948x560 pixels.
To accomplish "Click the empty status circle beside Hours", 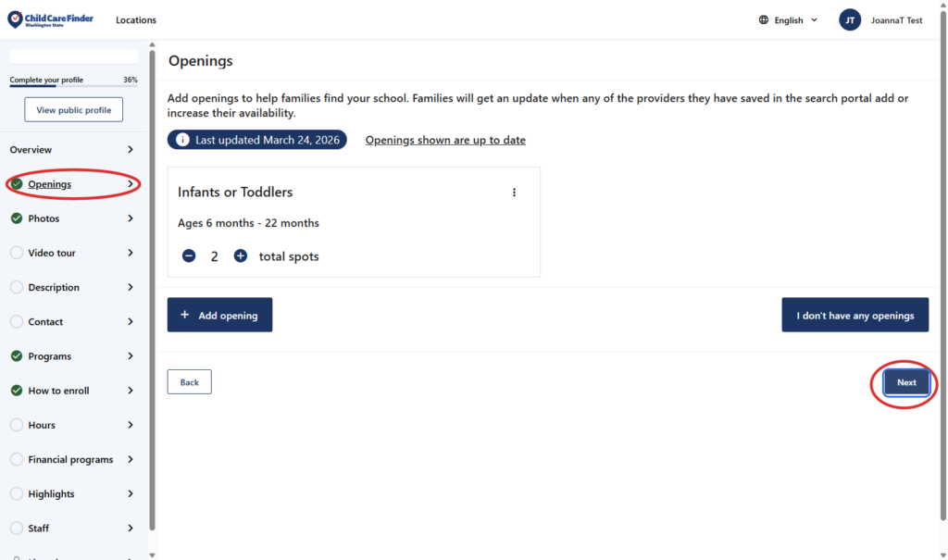I will [x=17, y=425].
